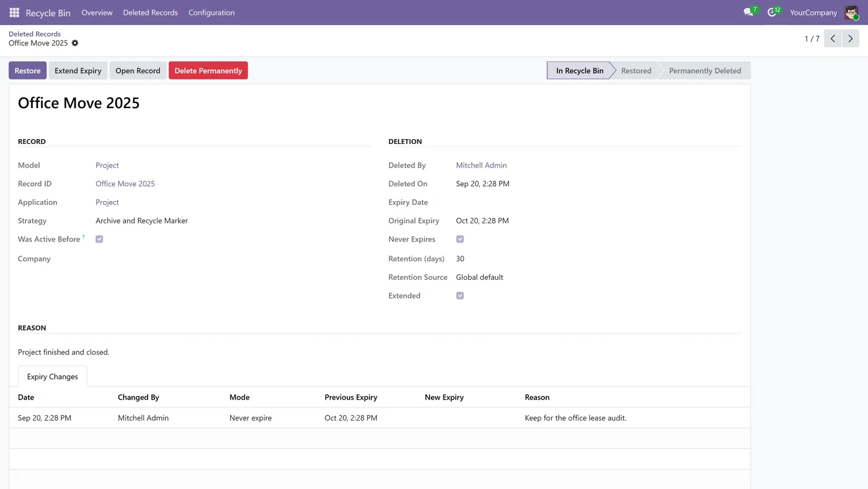868x489 pixels.
Task: Click the Retention days value 30
Action: 460,259
